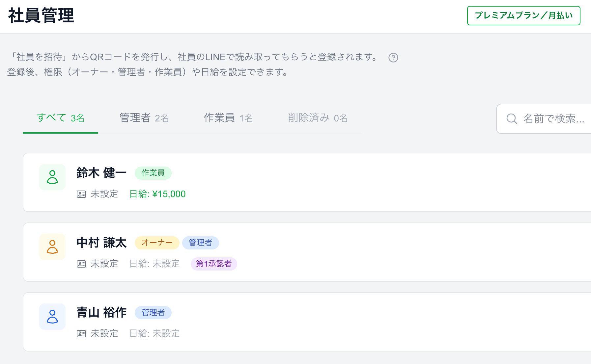Open the 青山 裕作 employee name
The height and width of the screenshot is (364, 591).
pyautogui.click(x=101, y=312)
